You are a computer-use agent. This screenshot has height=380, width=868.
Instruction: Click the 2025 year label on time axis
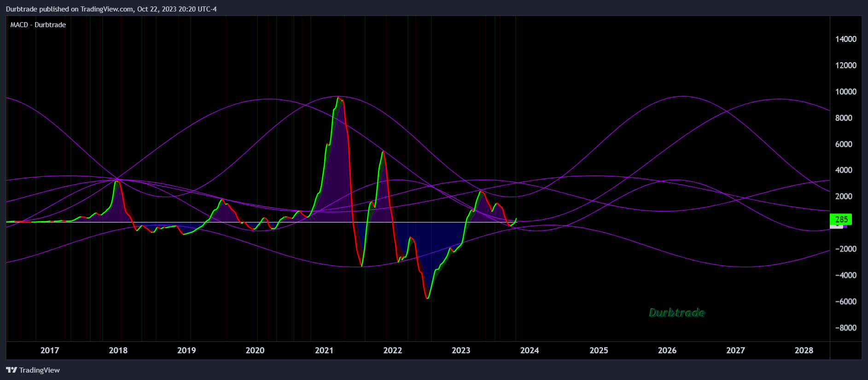tap(599, 351)
